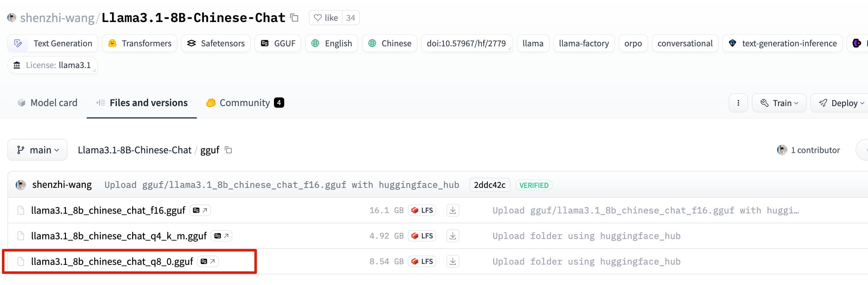Open the Community tab
Image resolution: width=868 pixels, height=285 pixels.
pyautogui.click(x=245, y=103)
